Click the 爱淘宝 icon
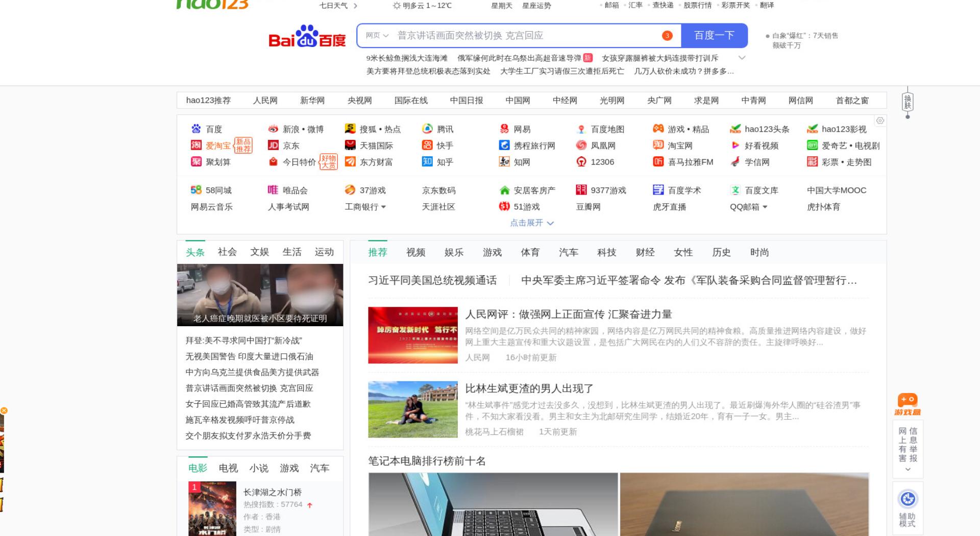This screenshot has width=980, height=536. (196, 145)
